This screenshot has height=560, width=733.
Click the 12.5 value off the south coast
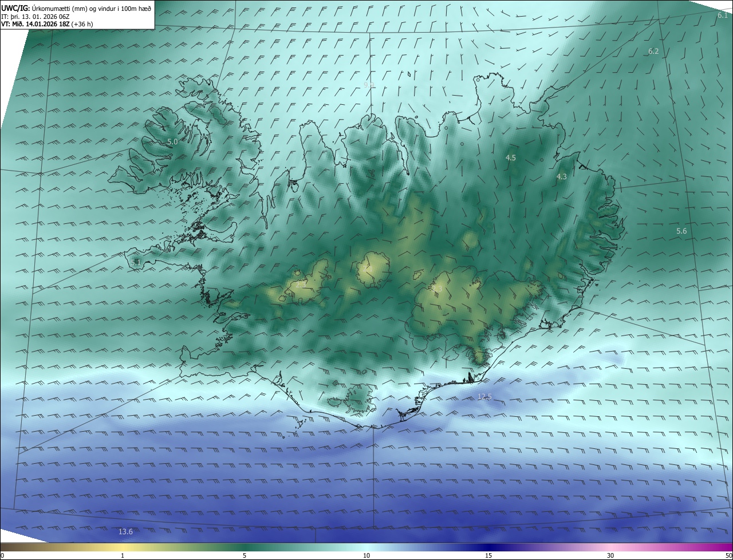pos(484,397)
